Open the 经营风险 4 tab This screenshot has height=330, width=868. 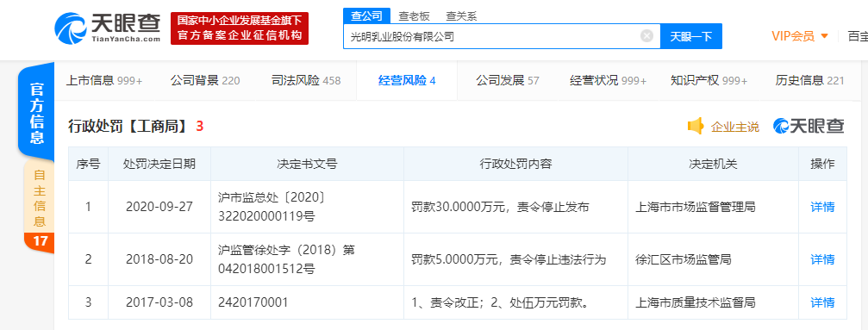pos(407,81)
